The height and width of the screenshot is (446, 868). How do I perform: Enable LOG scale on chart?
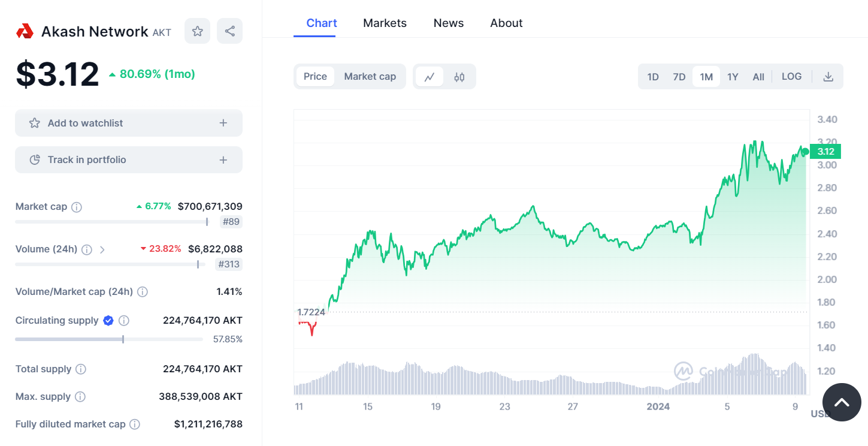pyautogui.click(x=791, y=77)
